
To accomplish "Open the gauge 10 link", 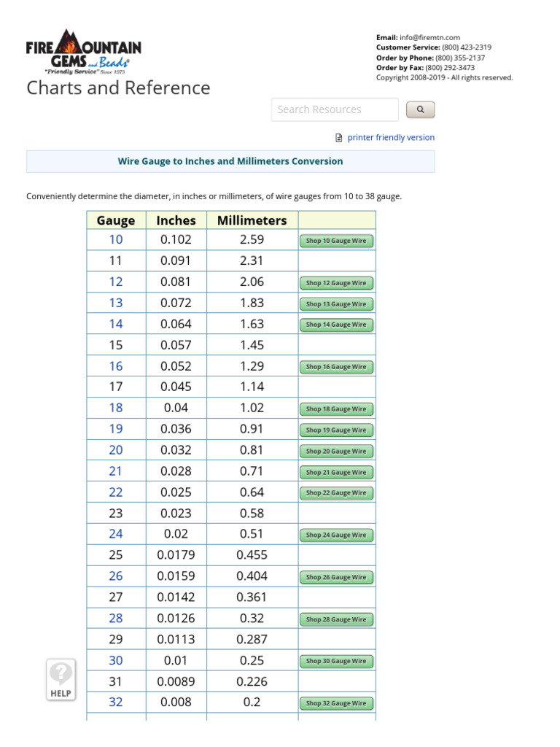I will click(116, 239).
